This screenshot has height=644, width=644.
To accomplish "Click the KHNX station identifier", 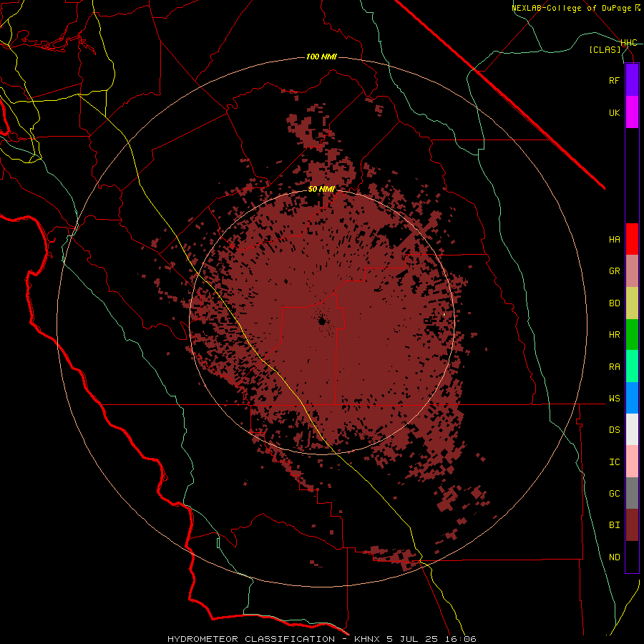I will [368, 639].
